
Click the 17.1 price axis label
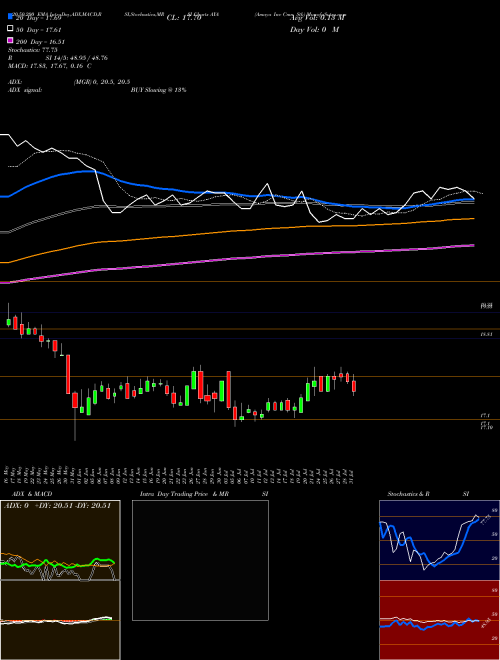tap(486, 415)
